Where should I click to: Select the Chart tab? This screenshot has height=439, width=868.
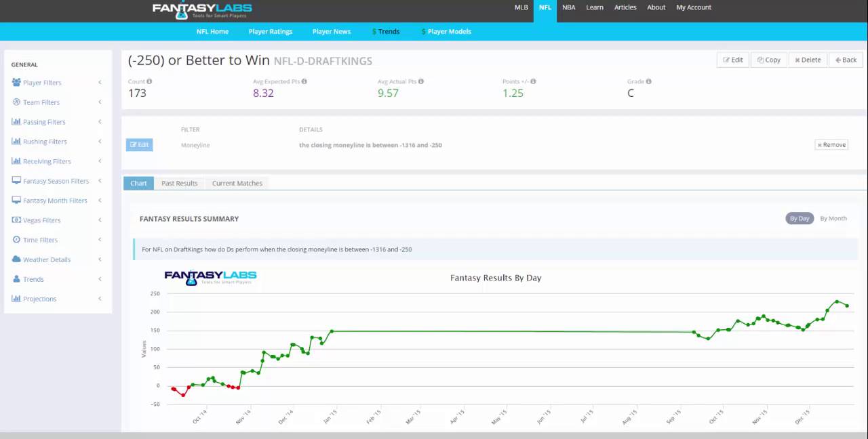coord(138,183)
